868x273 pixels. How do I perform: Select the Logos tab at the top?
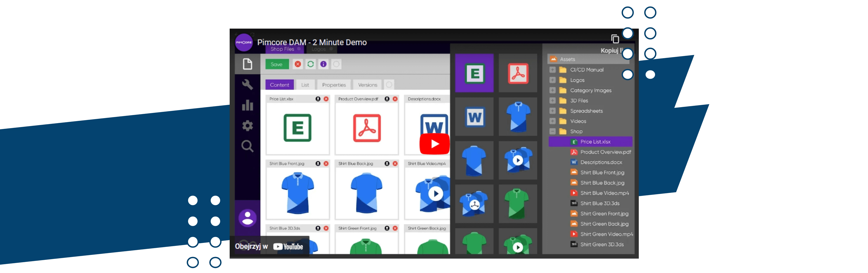[x=321, y=49]
